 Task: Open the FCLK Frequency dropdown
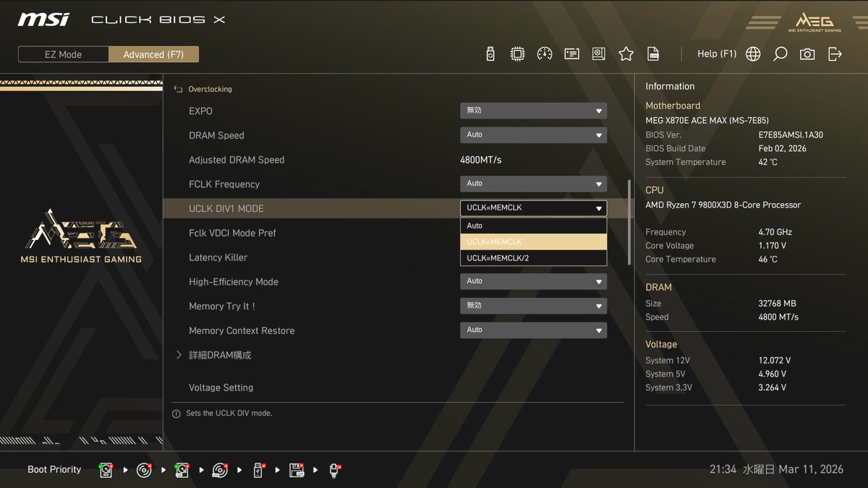(x=533, y=184)
